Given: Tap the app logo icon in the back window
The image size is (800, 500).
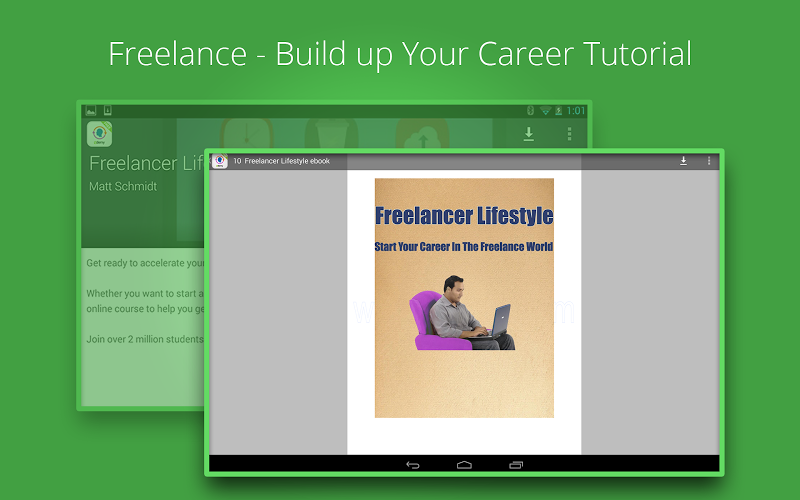Looking at the screenshot, I should (99, 134).
